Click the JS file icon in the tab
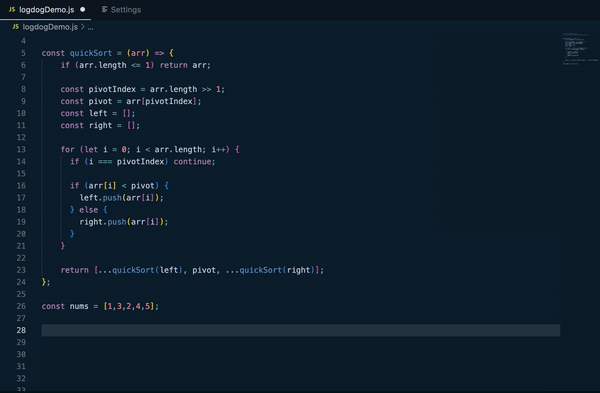The image size is (600, 393). [x=12, y=10]
